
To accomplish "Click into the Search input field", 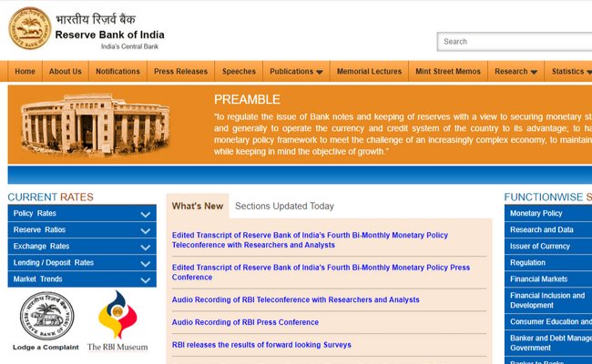I will point(515,41).
